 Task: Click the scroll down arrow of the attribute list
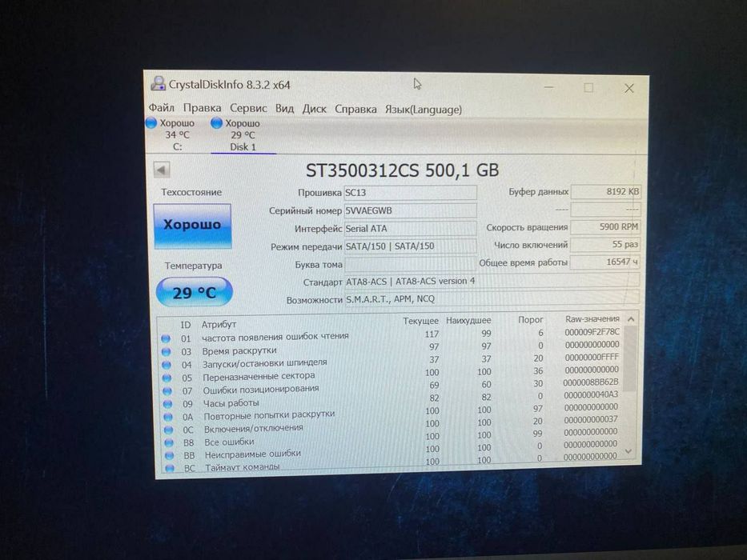point(629,450)
